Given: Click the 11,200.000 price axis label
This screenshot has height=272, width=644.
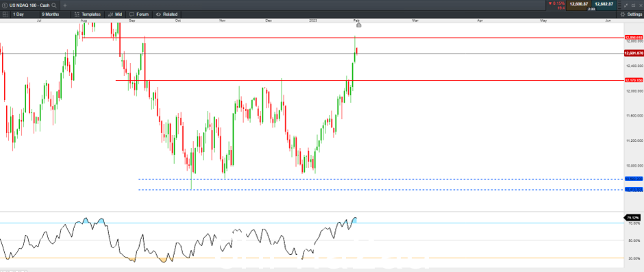Looking at the screenshot, I should point(634,140).
